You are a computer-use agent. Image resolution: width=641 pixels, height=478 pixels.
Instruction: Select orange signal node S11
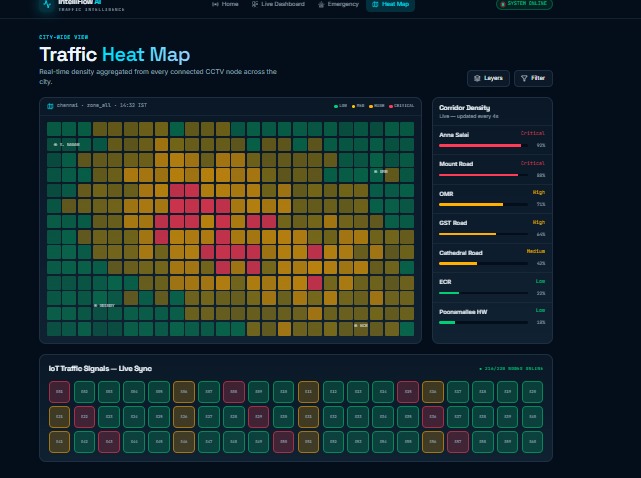(x=308, y=392)
